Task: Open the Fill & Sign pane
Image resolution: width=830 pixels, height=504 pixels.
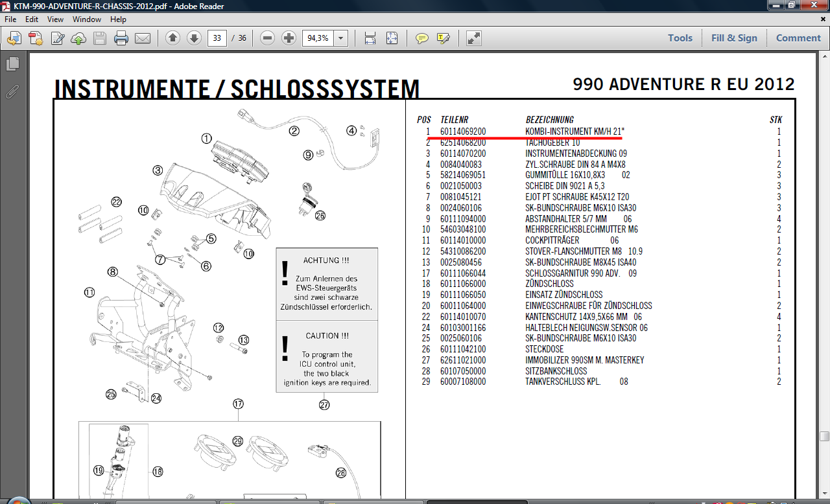Action: point(734,38)
